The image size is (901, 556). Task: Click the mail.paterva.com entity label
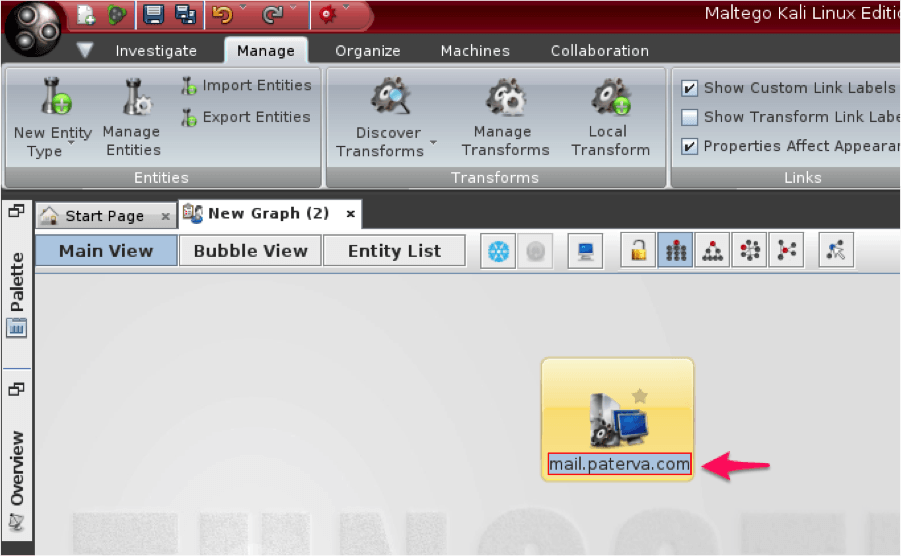coord(619,464)
